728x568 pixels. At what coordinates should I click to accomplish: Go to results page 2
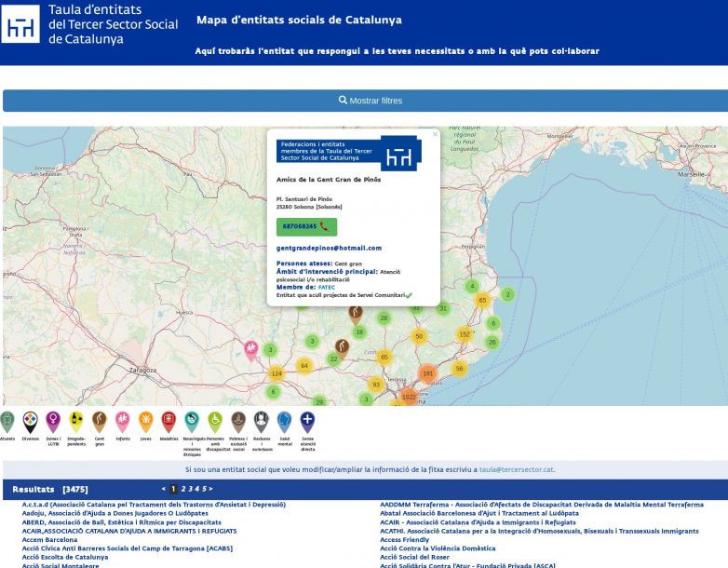click(183, 489)
